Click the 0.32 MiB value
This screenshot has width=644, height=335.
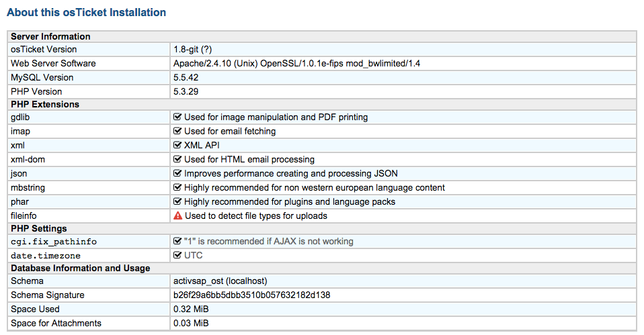click(191, 309)
